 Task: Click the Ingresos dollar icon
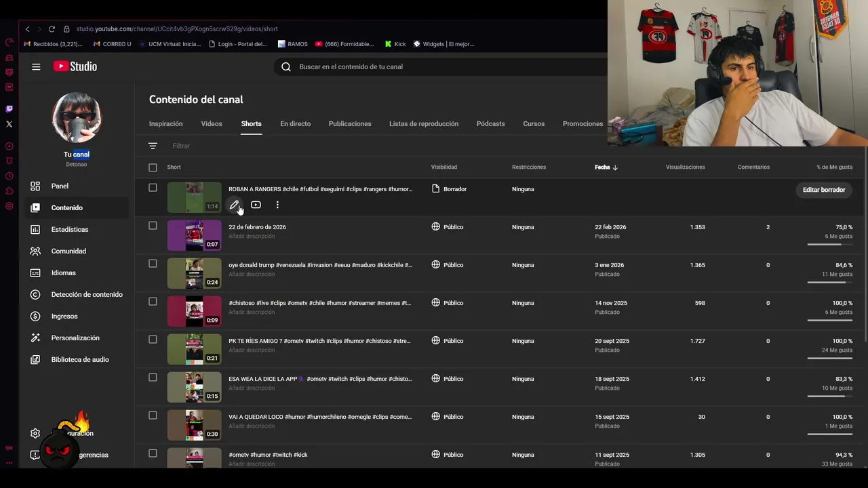[35, 316]
